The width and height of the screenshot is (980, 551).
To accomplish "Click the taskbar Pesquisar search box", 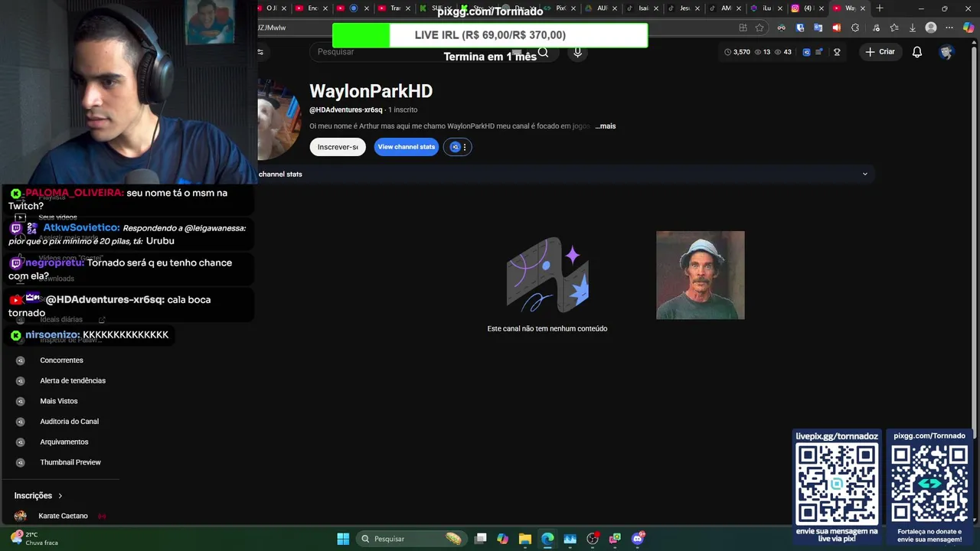I will tap(413, 539).
